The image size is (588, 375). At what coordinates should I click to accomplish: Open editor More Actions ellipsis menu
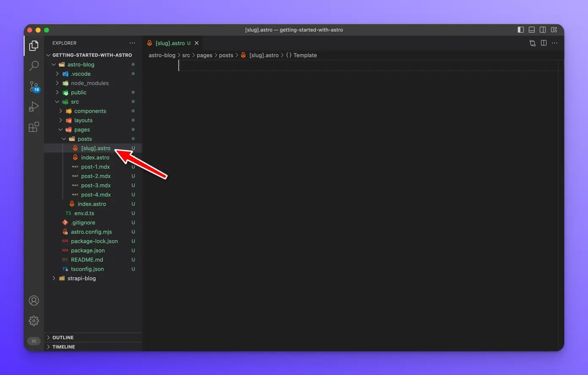point(555,43)
